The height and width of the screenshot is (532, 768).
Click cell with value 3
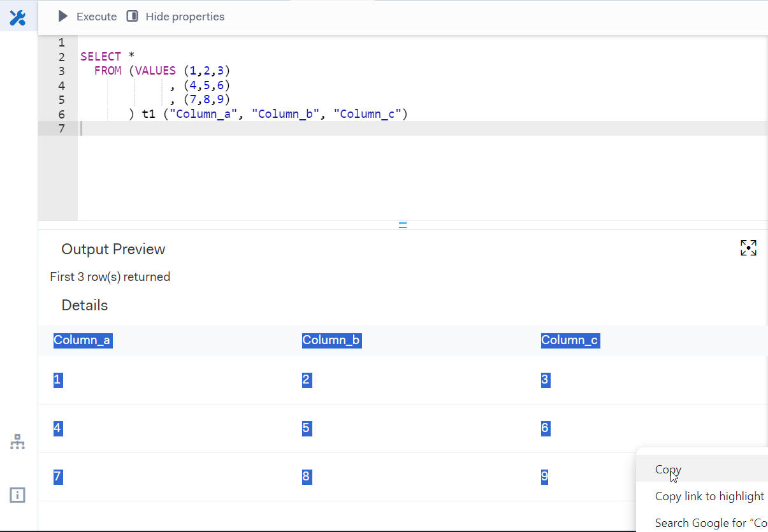pyautogui.click(x=545, y=380)
